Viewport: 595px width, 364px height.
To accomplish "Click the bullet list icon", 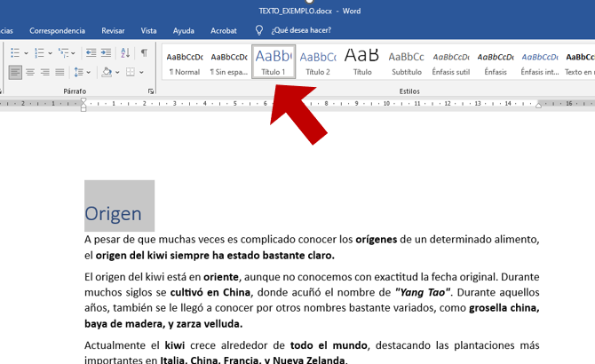I will pos(14,53).
